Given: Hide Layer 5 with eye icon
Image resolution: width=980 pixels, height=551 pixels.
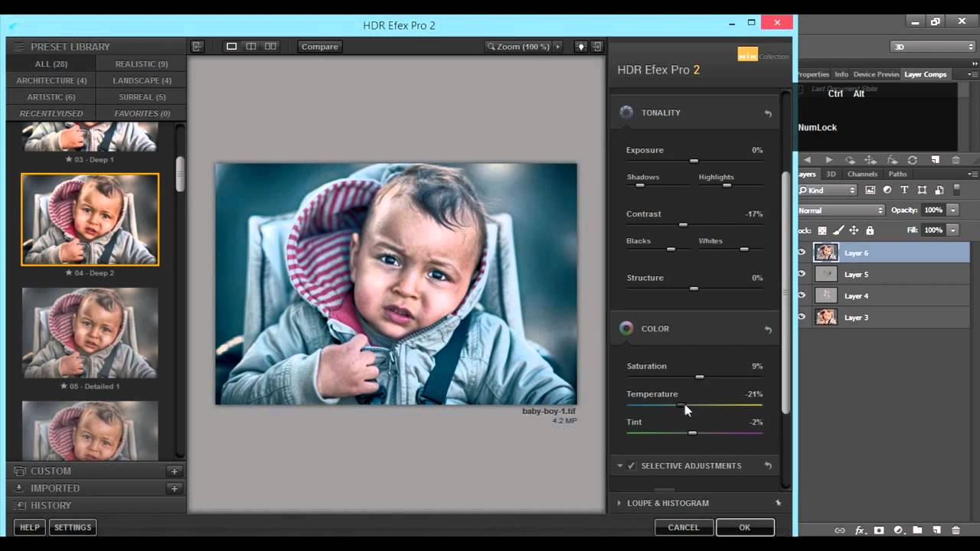Looking at the screenshot, I should point(802,274).
